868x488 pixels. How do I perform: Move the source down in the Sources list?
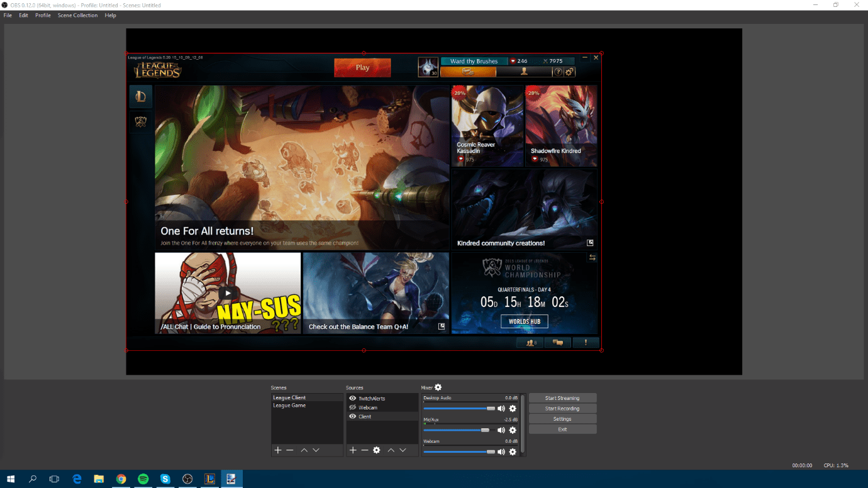(x=403, y=450)
